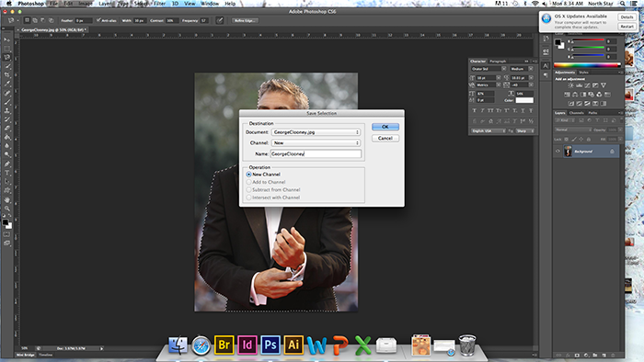Screen dimensions: 644x362
Task: Select the Pen tool
Action: (7, 164)
